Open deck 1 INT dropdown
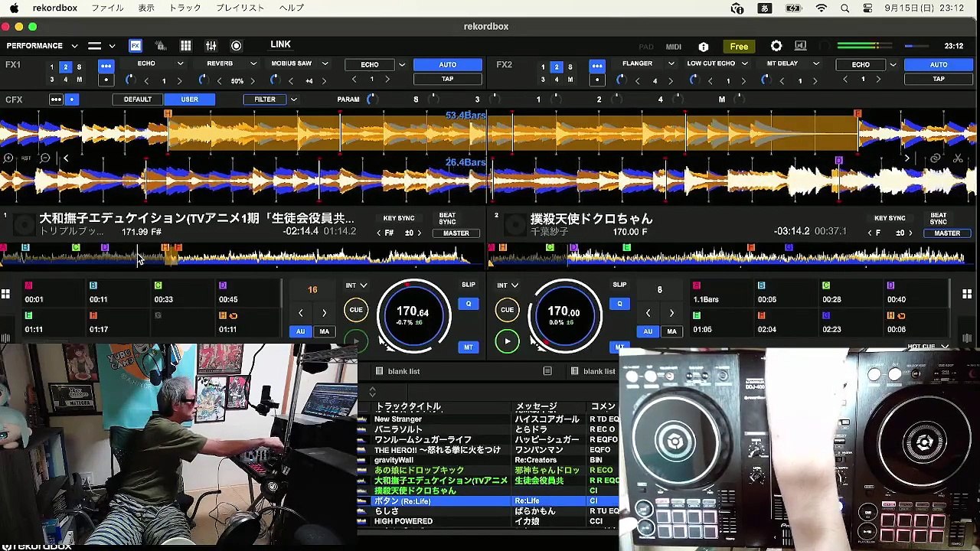The width and height of the screenshot is (980, 551). [x=356, y=285]
